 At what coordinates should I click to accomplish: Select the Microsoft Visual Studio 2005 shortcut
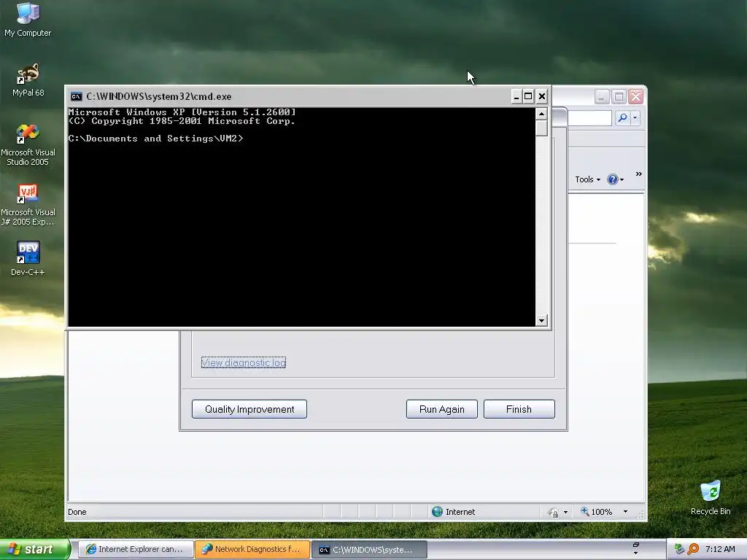click(x=28, y=144)
